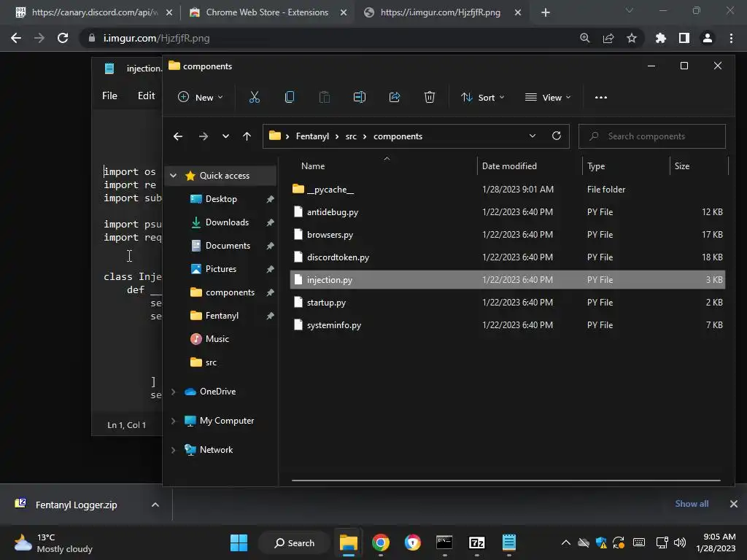747x560 pixels.
Task: Open Chrome's three-dot menu
Action: (731, 38)
